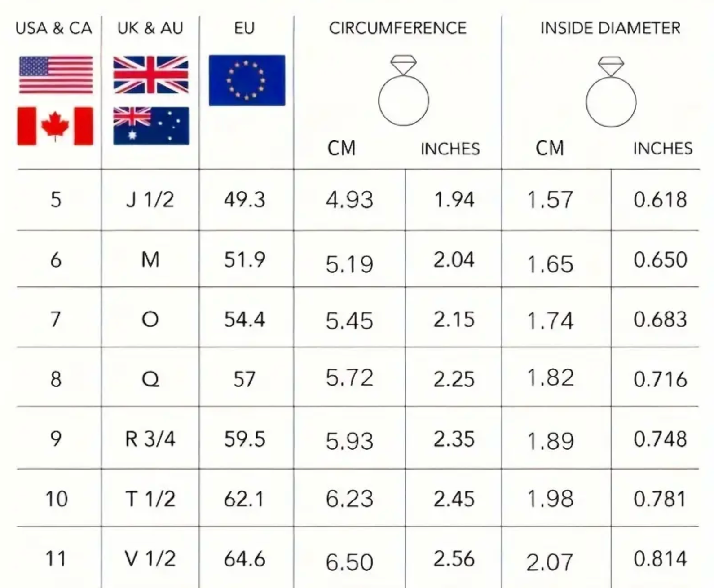Viewport: 714px width, 588px height.
Task: Select the UK size J 1/2 cell
Action: [150, 200]
